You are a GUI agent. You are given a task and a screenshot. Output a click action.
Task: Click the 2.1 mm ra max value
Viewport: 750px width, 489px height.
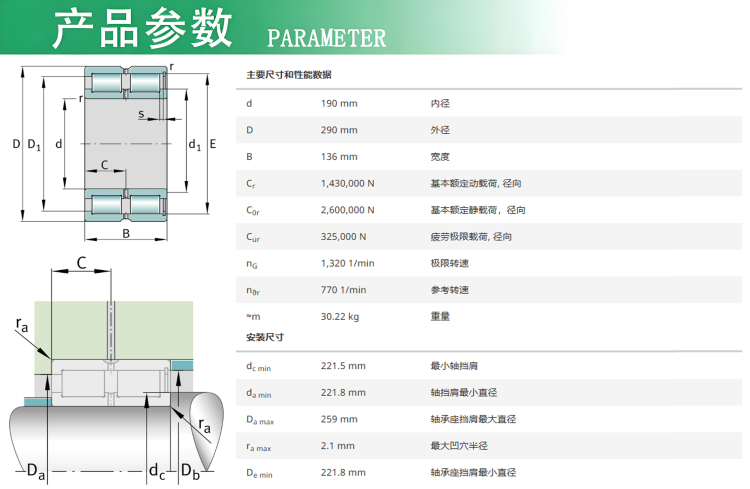[x=338, y=446]
